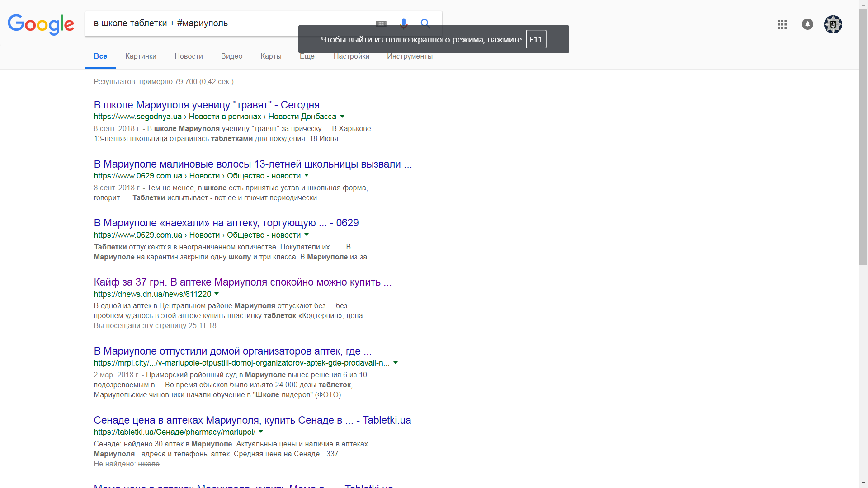Open result 'В Мариуполе отпустили домой организаторов аптек'
868x488 pixels.
tap(233, 351)
